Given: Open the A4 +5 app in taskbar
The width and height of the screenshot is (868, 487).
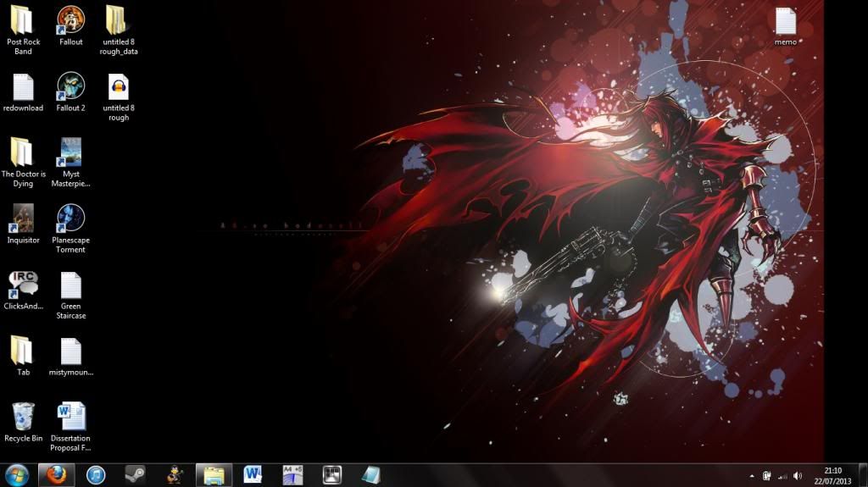Looking at the screenshot, I should pos(292,475).
